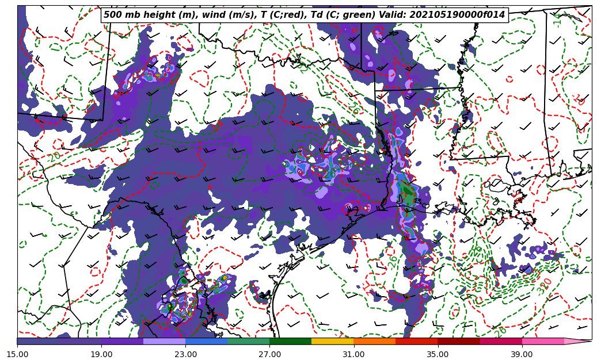Click the blue colorbar segment
This screenshot has width=597, height=364.
point(206,341)
